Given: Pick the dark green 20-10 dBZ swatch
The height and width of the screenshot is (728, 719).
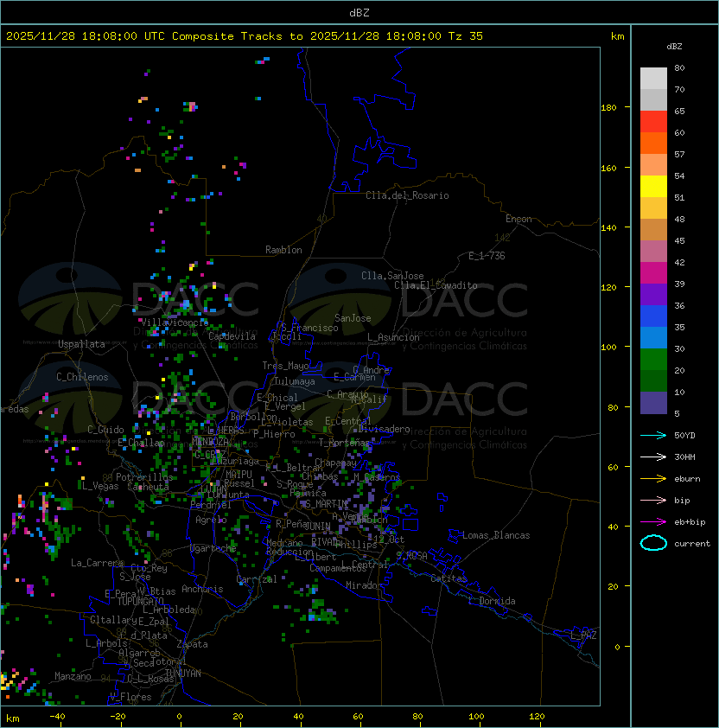Looking at the screenshot, I should [x=653, y=380].
